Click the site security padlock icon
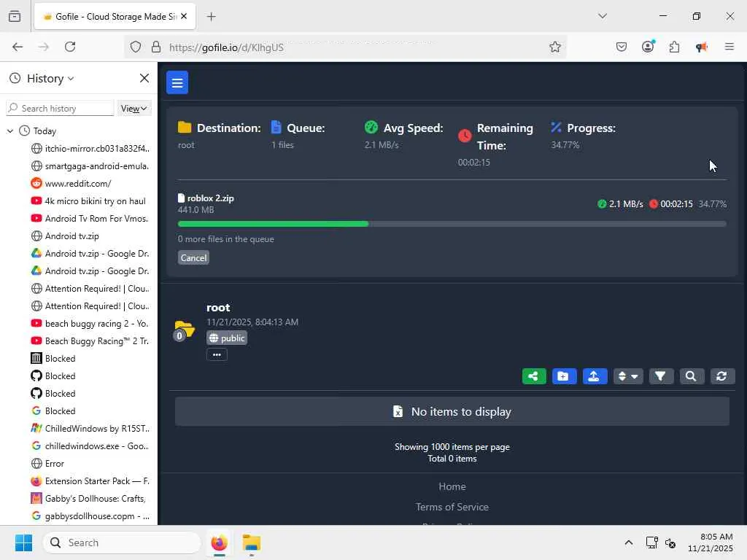This screenshot has width=747, height=560. [x=156, y=47]
